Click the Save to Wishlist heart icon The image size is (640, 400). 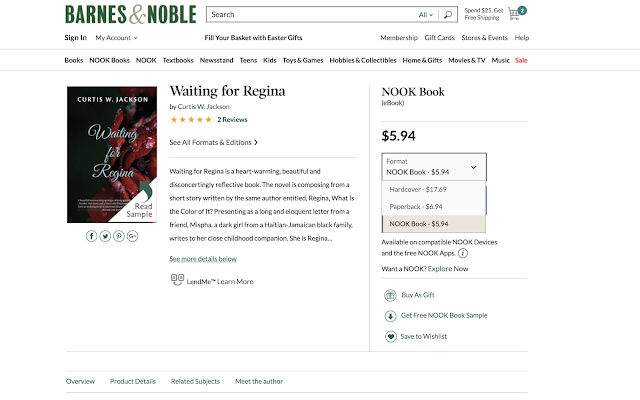point(390,336)
